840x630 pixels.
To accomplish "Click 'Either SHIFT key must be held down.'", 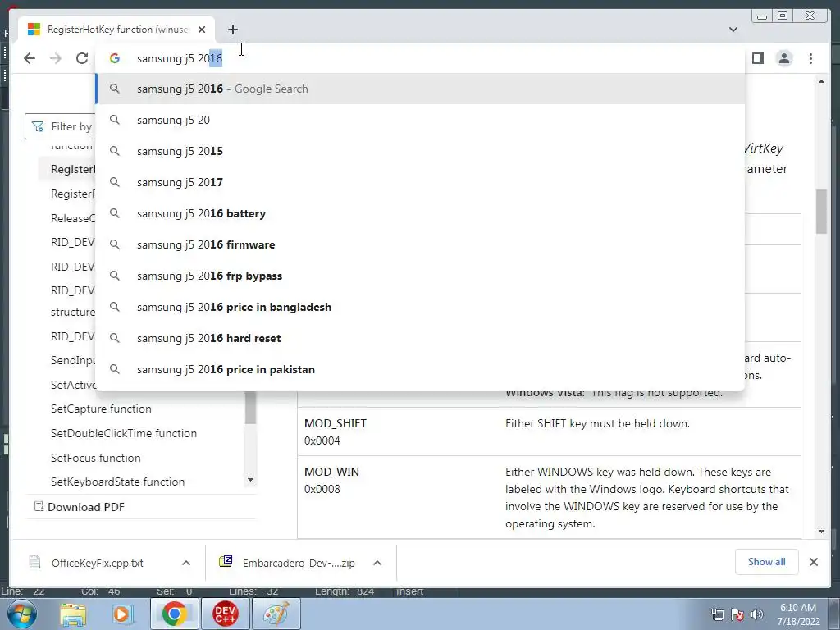I will [597, 424].
